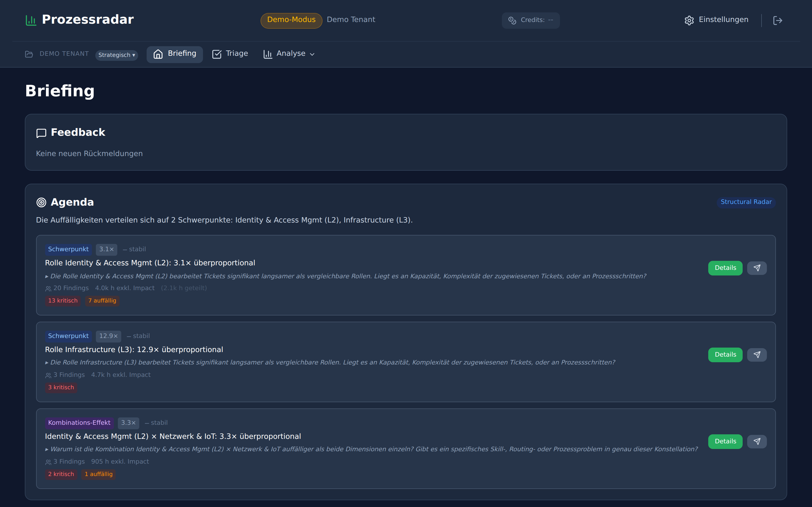The height and width of the screenshot is (507, 812).
Task: Switch to the Triage tab
Action: point(230,54)
